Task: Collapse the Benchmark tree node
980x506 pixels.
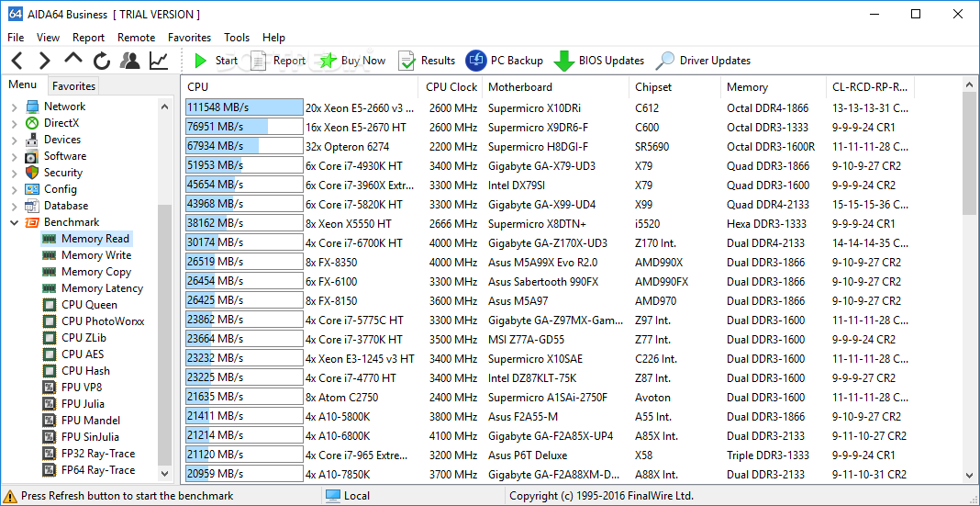Action: pos(15,222)
